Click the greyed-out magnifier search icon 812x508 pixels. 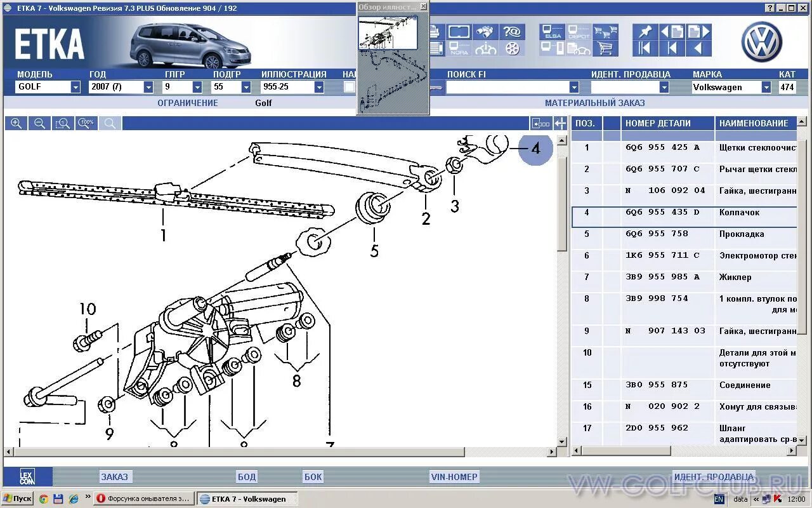110,123
